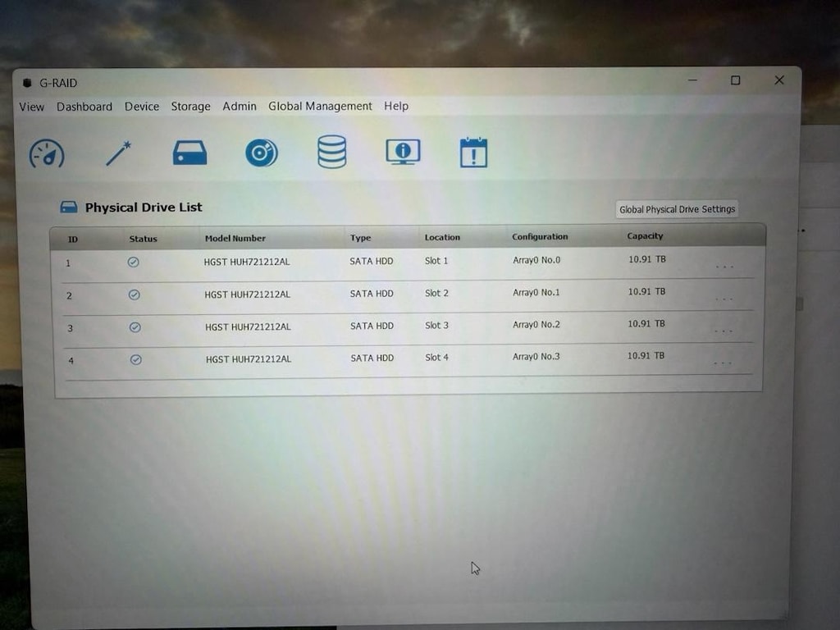Maximize the G-RAID window
Viewport: 840px width, 630px height.
736,80
